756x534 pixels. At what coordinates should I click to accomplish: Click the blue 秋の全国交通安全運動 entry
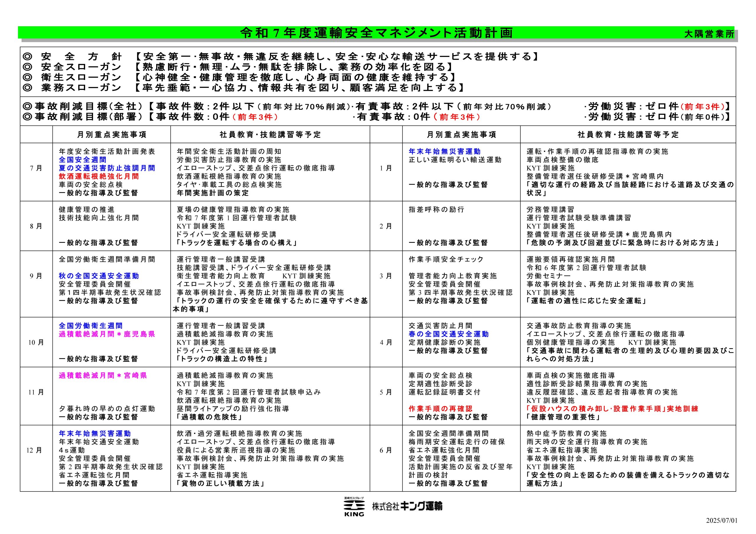(99, 276)
